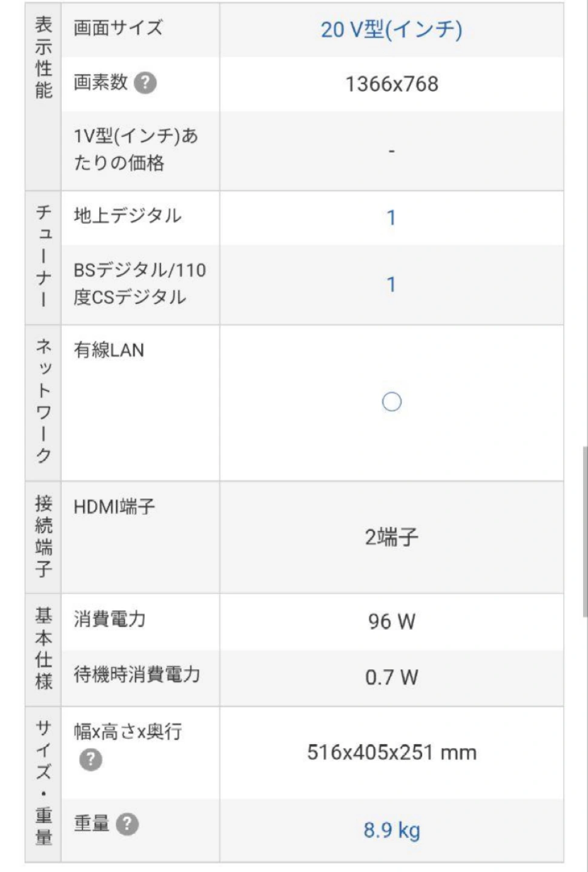Click the page scrollbar on right edge
Screen dimensions: 588x872
[x=584, y=532]
